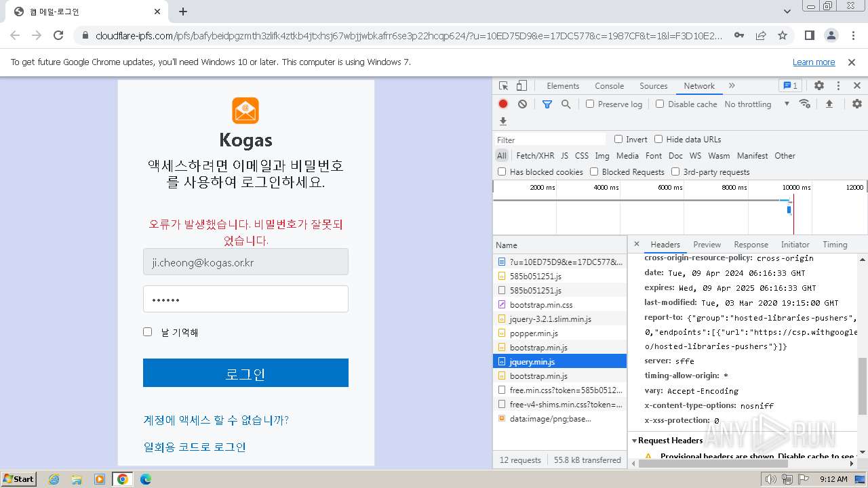Check Blocked Requests checkbox
Viewport: 868px width, 488px height.
pos(594,171)
